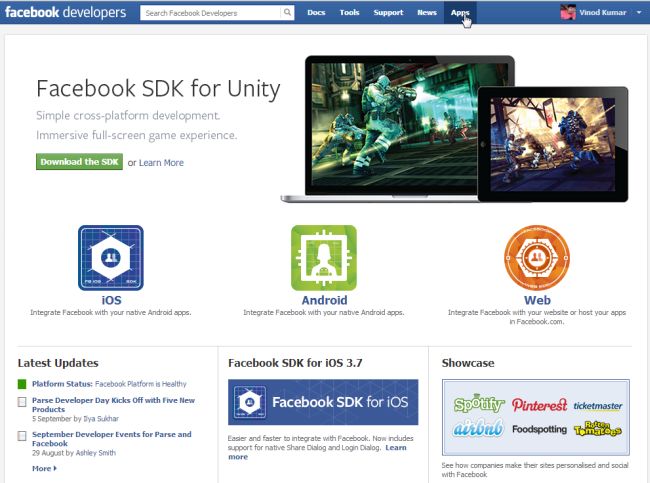Click '5 September by Ilya Sukhar' text

click(x=75, y=419)
